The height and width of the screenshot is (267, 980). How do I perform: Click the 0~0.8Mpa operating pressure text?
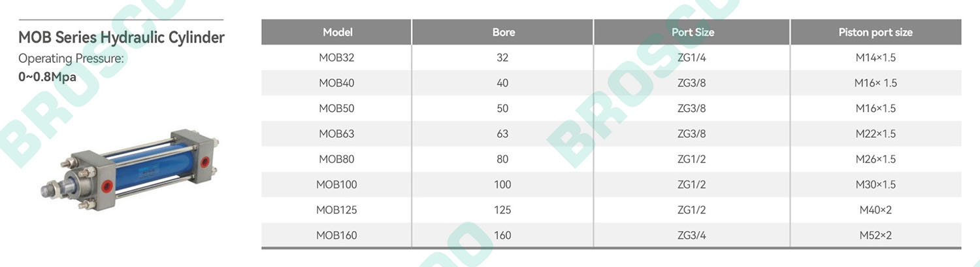point(47,77)
